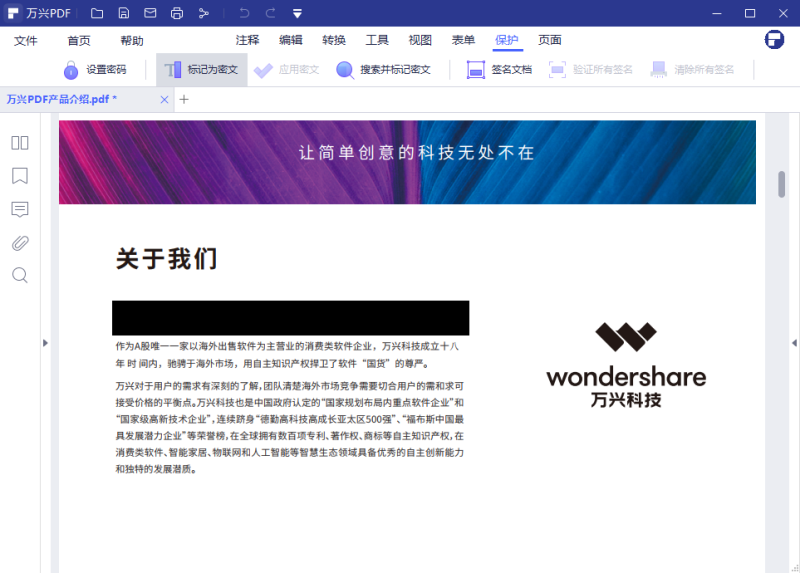
Task: Select the 保护 tab
Action: (x=507, y=40)
